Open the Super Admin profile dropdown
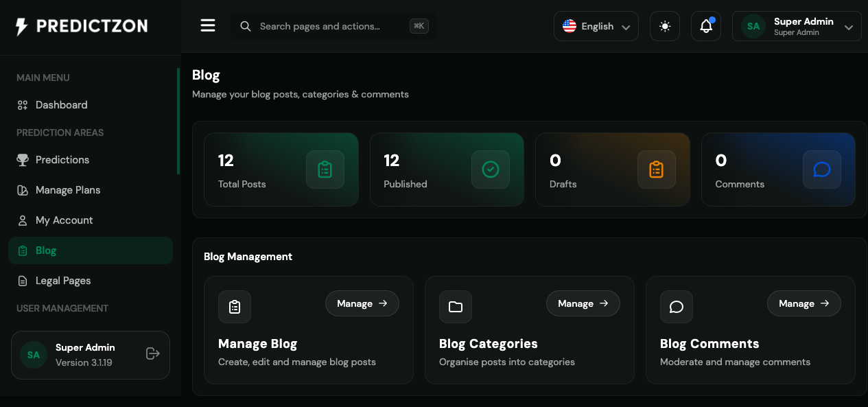868x407 pixels. pyautogui.click(x=797, y=26)
